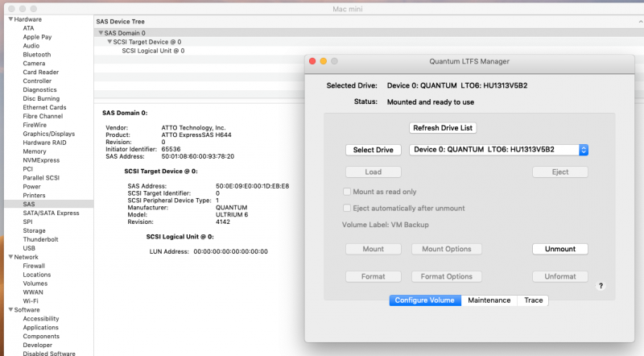
Task: Open the help question mark button
Action: click(601, 286)
